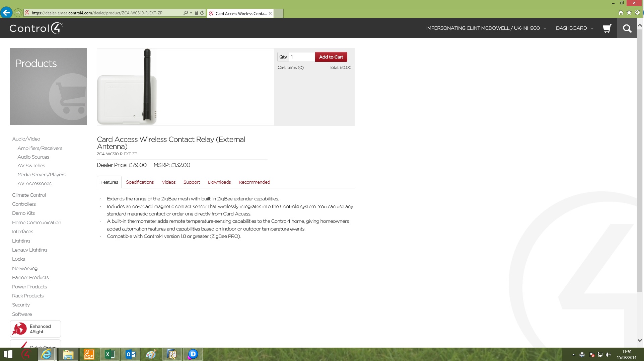Switch to the Downloads tab
Viewport: 644px width, 361px height.
(x=219, y=182)
